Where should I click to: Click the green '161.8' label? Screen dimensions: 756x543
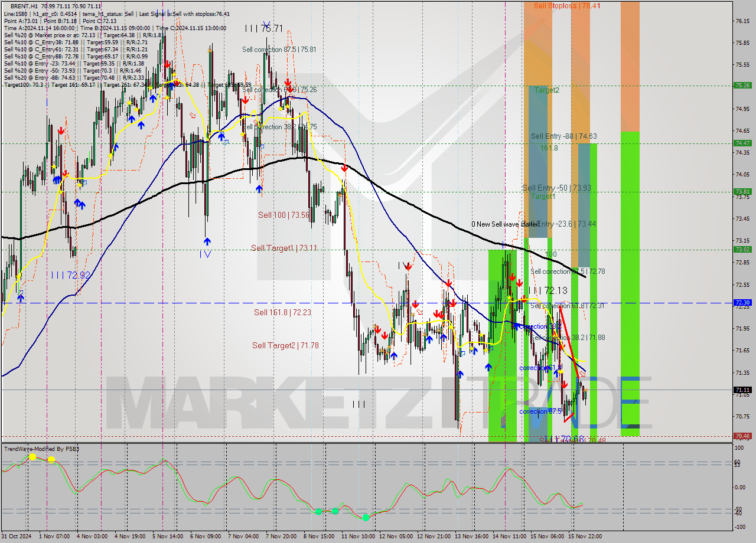[x=549, y=148]
